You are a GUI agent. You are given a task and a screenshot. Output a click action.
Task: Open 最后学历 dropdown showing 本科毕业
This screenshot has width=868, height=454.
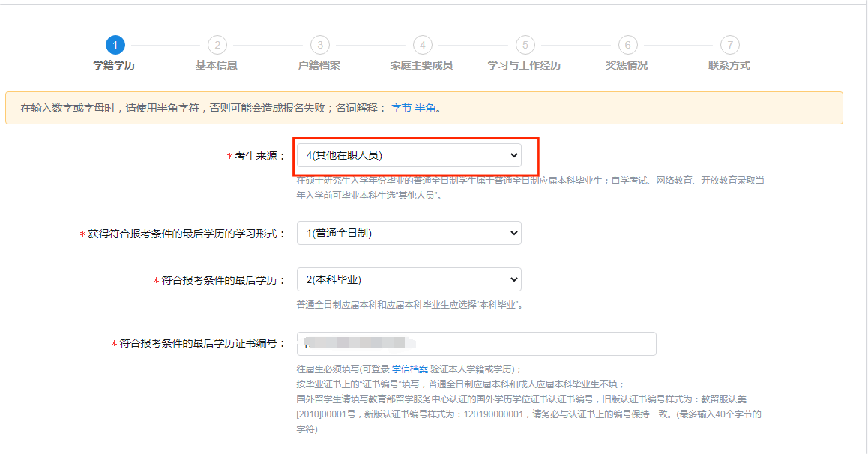click(409, 279)
